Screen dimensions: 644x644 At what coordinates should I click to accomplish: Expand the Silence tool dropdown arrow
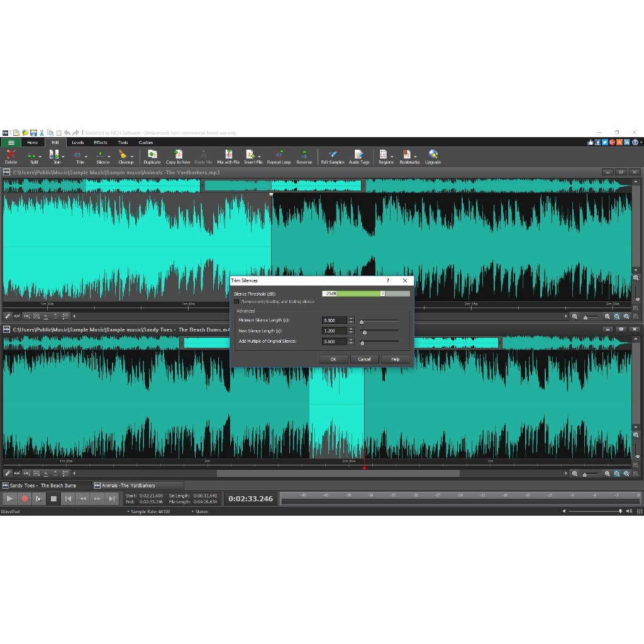(109, 156)
